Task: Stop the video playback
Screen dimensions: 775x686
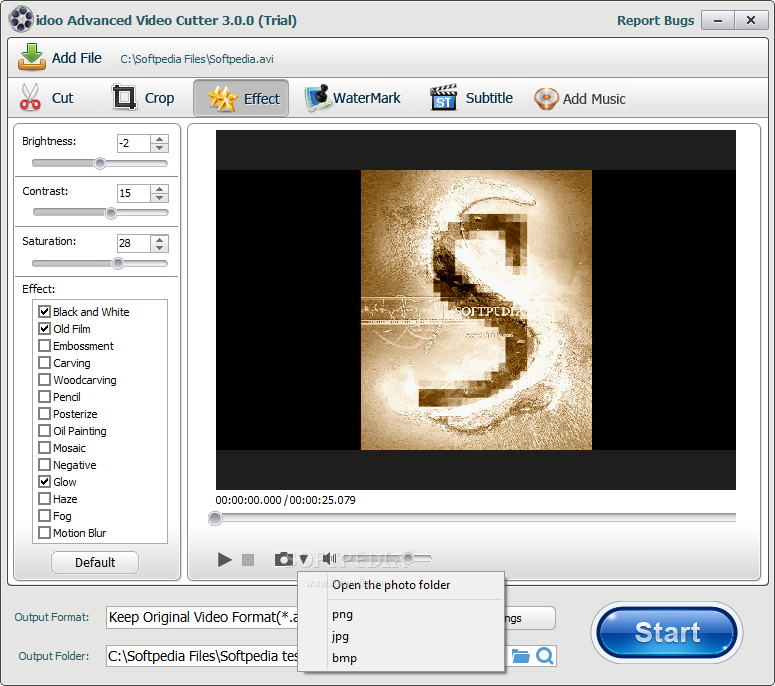Action: click(248, 559)
